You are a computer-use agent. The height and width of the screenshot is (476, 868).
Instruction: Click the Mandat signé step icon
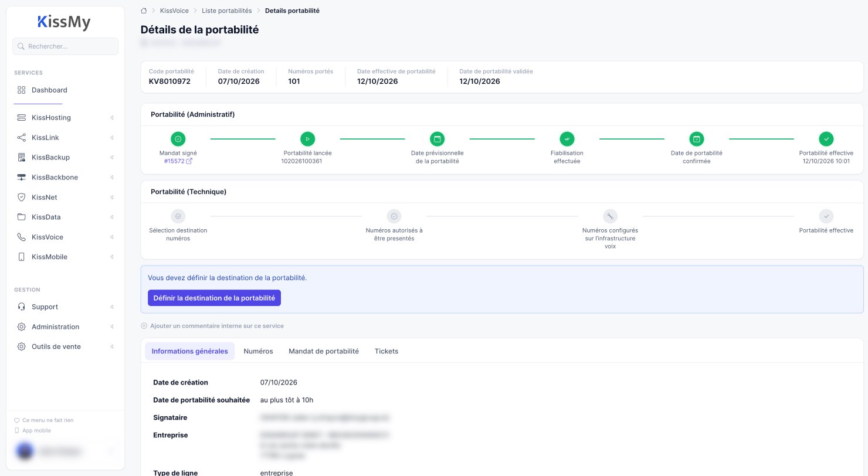click(178, 139)
